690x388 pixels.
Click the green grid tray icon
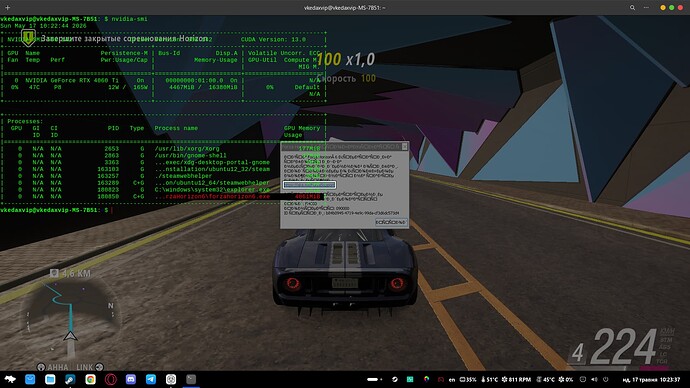pos(410,379)
